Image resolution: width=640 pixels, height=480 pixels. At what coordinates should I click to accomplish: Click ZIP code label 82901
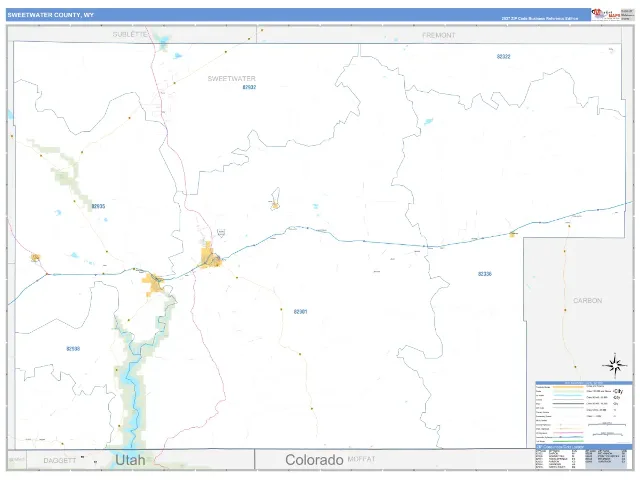(x=300, y=312)
